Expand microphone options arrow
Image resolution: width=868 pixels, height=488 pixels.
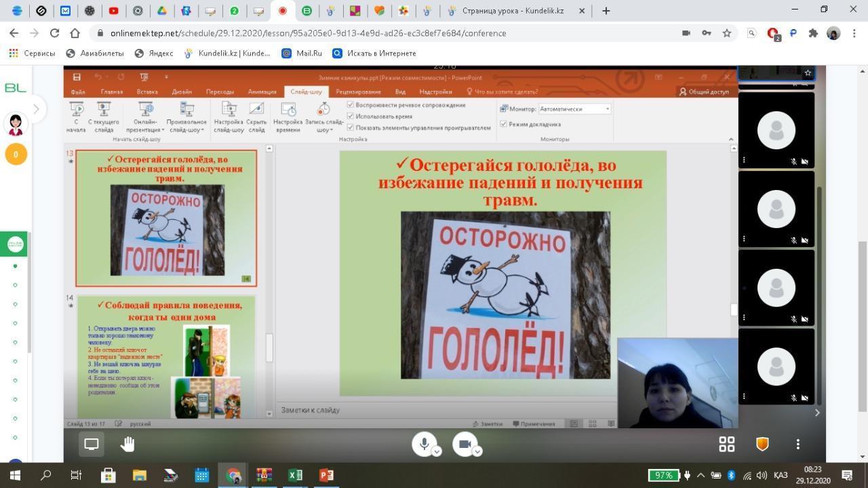tap(437, 451)
